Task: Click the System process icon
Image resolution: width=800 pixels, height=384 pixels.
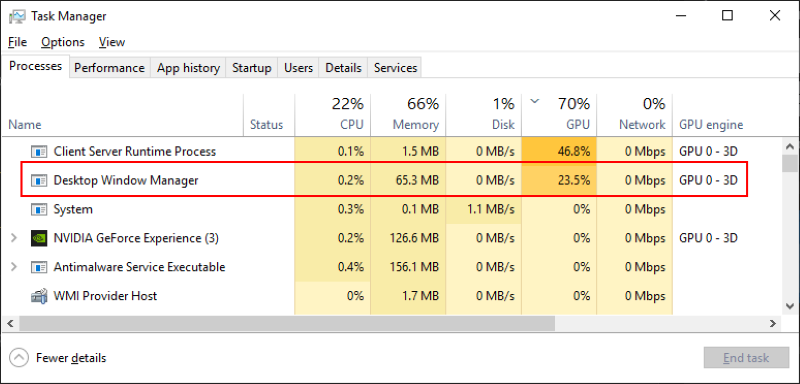Action: pos(39,209)
